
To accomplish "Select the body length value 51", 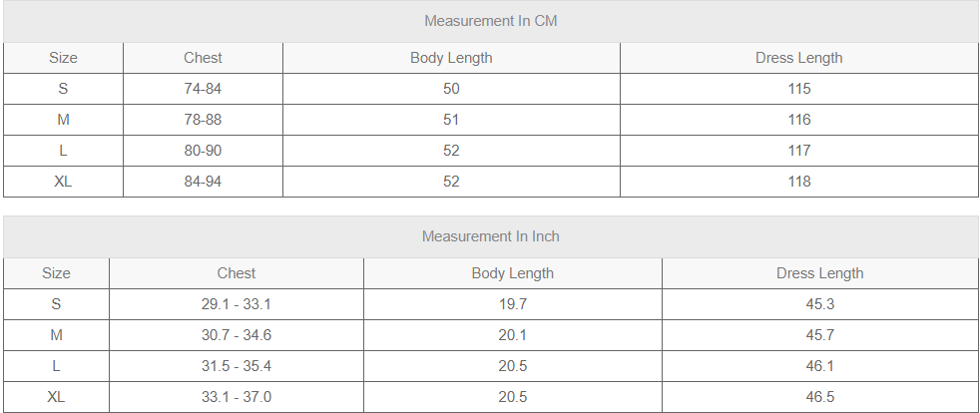I will click(451, 120).
